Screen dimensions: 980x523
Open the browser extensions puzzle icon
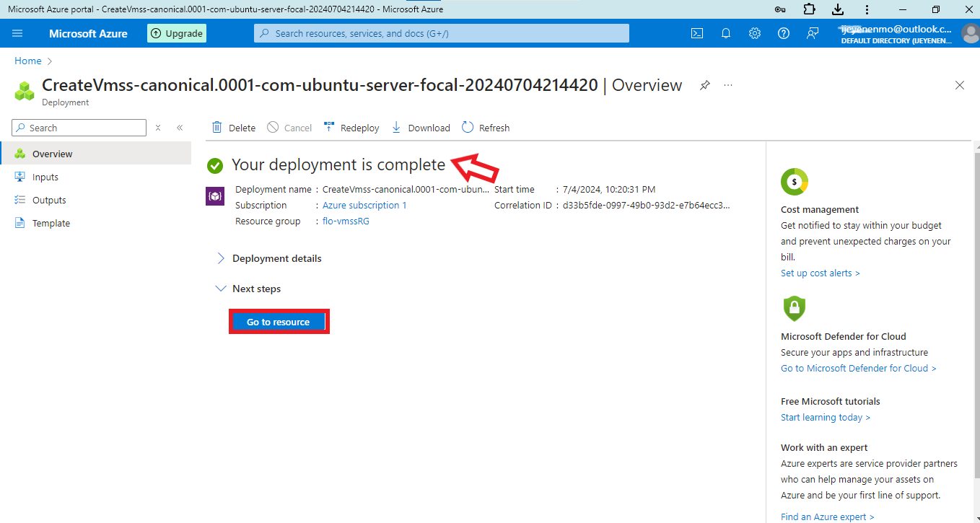[809, 9]
